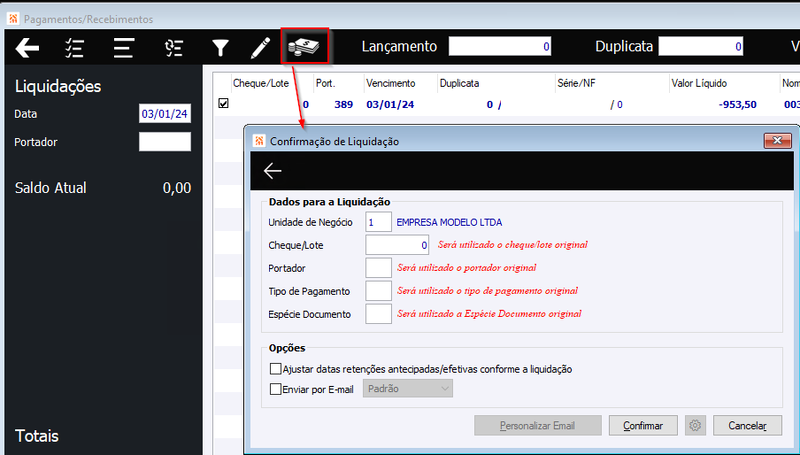Click the Portador field in Liquidações panel
Screen dimensions: 800x455
point(165,141)
